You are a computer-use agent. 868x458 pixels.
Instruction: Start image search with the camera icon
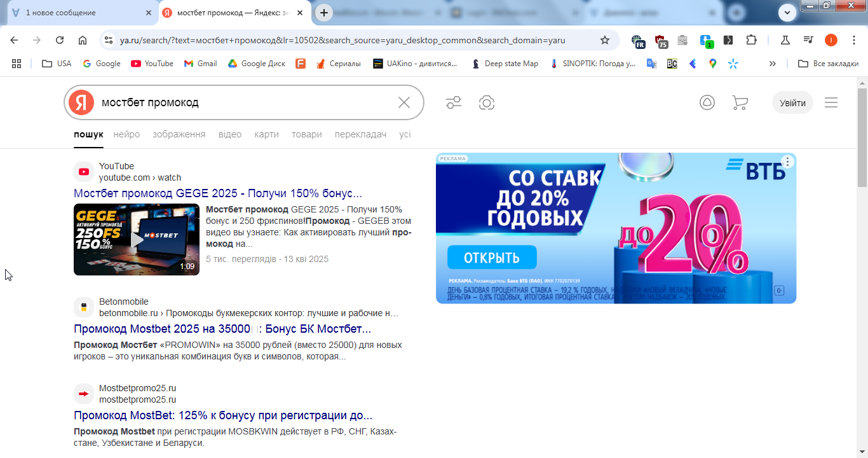[x=487, y=102]
